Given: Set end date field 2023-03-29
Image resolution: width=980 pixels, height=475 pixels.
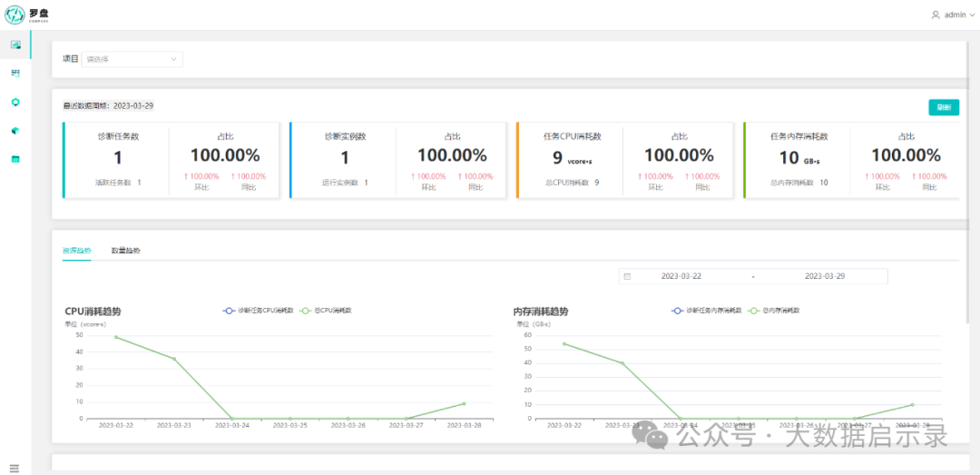Looking at the screenshot, I should pyautogui.click(x=825, y=276).
